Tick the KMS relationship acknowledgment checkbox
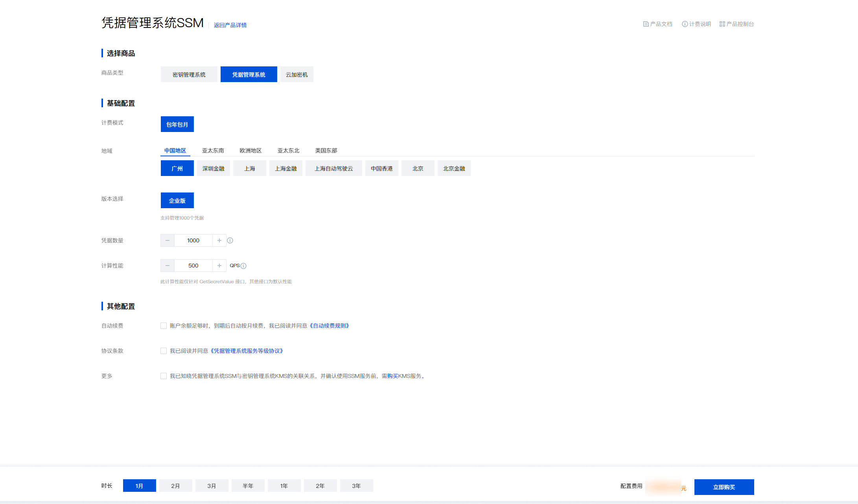 point(164,376)
